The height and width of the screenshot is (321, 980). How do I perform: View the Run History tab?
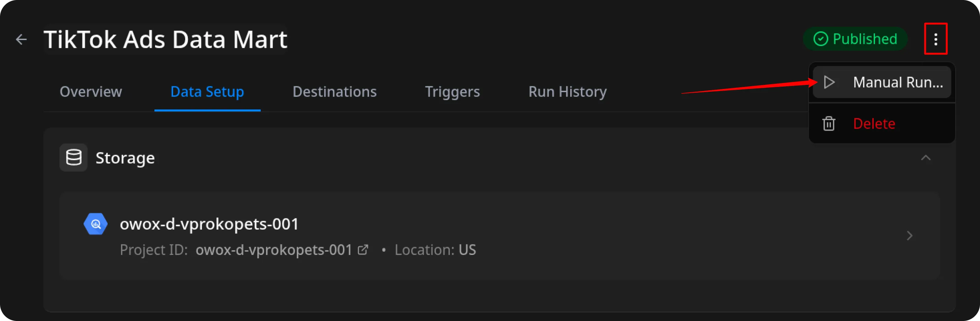567,92
